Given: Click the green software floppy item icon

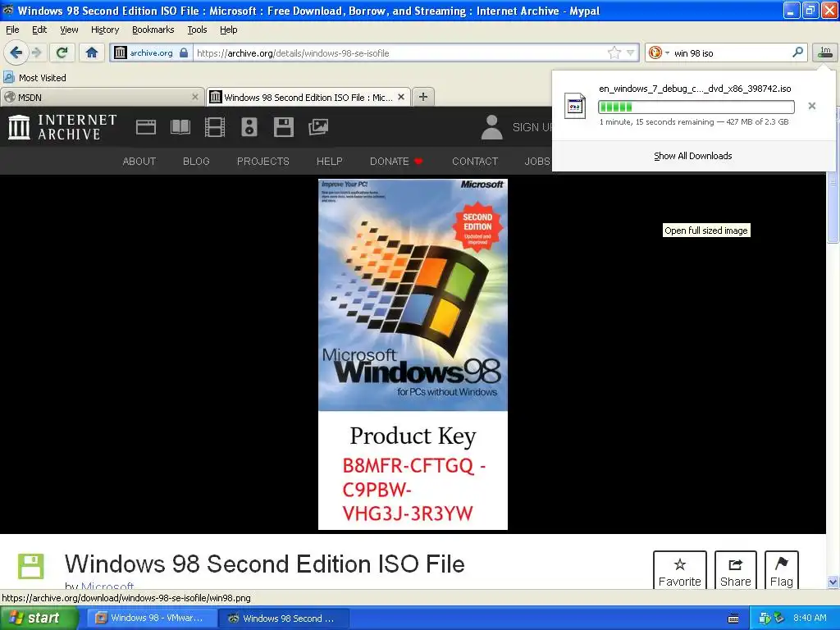Looking at the screenshot, I should (x=30, y=566).
